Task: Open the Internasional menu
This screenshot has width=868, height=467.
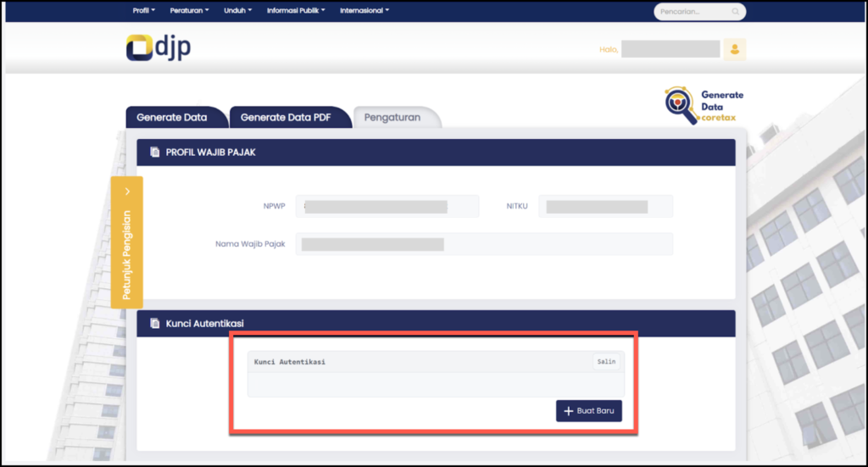Action: coord(364,11)
